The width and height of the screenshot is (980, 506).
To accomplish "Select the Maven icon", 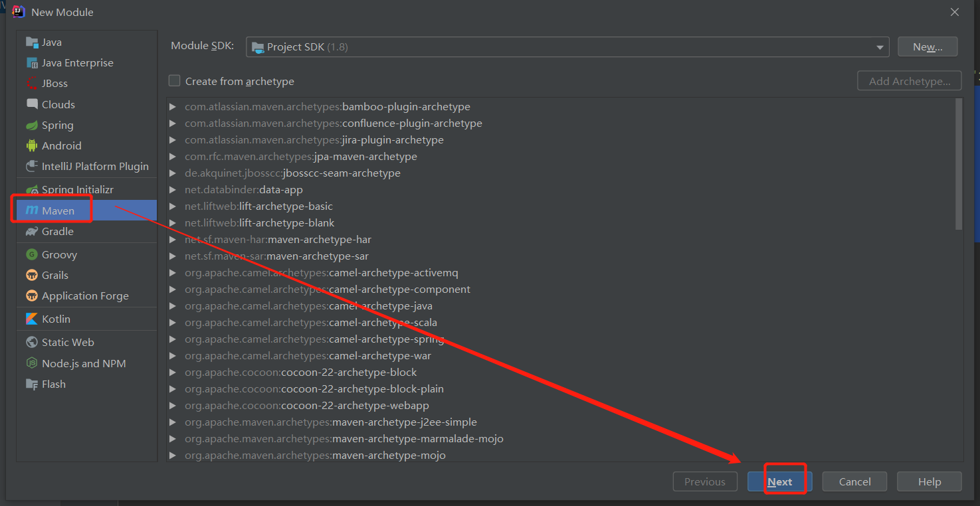I will pyautogui.click(x=32, y=211).
